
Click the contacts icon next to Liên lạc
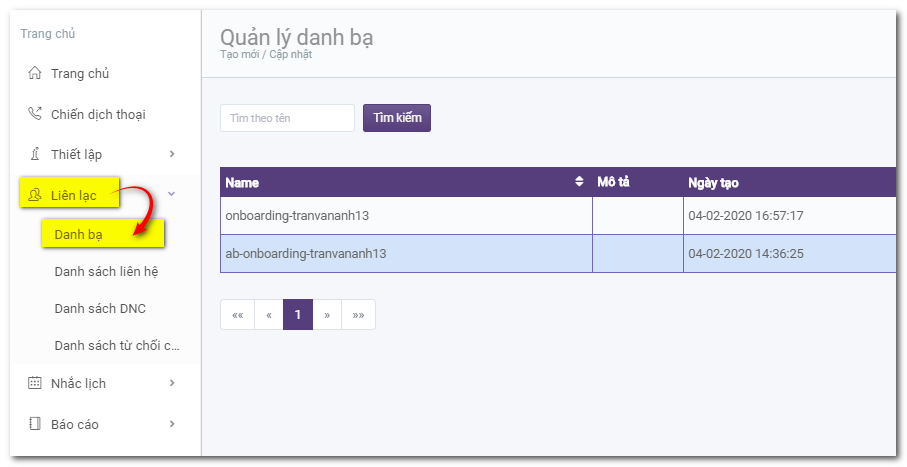[35, 195]
